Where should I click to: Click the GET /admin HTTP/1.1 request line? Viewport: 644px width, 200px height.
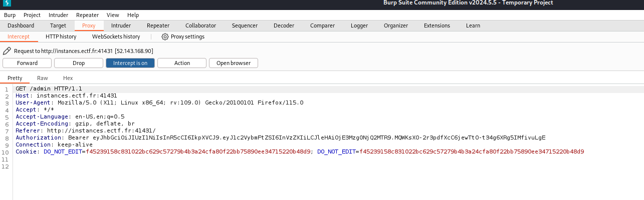click(x=49, y=88)
